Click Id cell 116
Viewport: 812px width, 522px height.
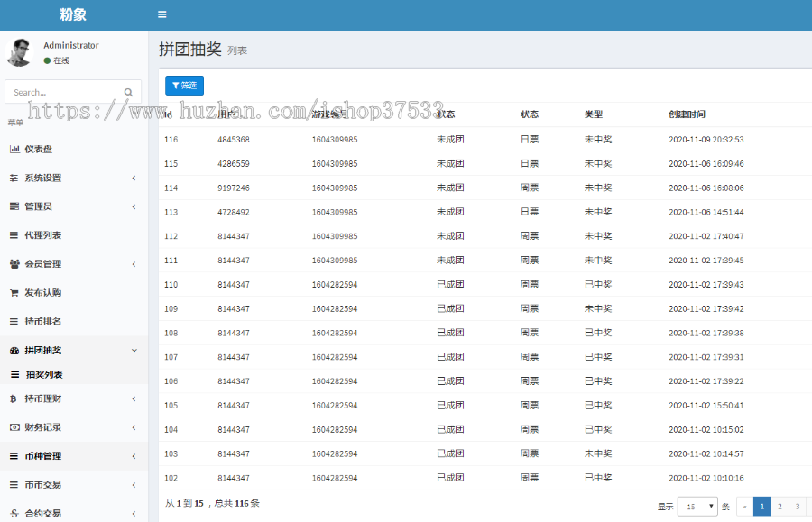pos(171,140)
